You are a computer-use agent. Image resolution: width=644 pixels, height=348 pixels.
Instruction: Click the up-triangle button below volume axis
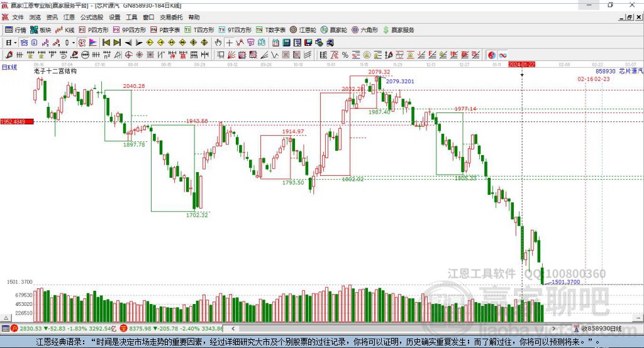pos(6,318)
